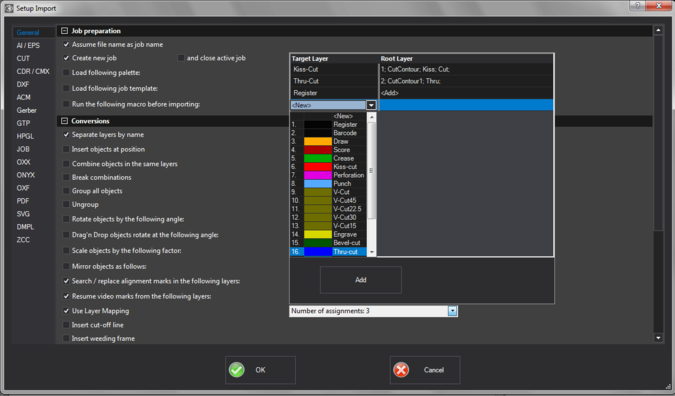This screenshot has width=675, height=396.
Task: Choose the light blue Punch layer swatch
Action: [x=318, y=183]
